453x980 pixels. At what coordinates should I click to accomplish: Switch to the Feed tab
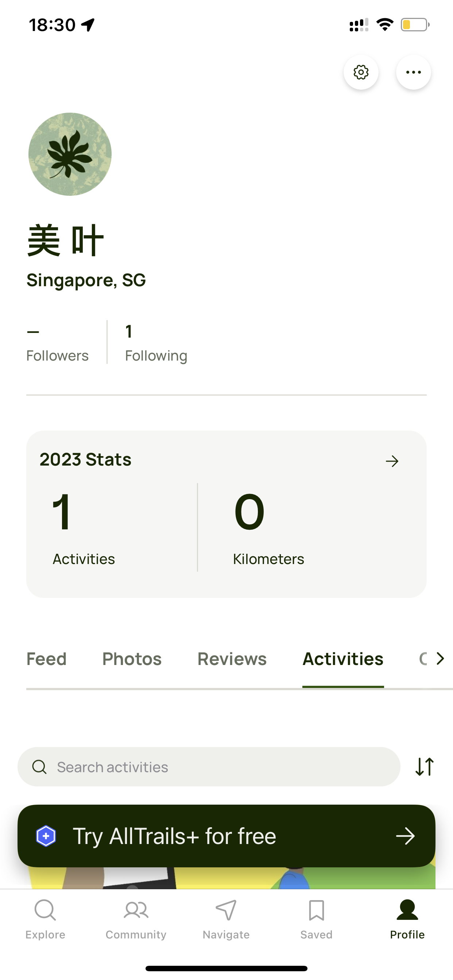[46, 659]
